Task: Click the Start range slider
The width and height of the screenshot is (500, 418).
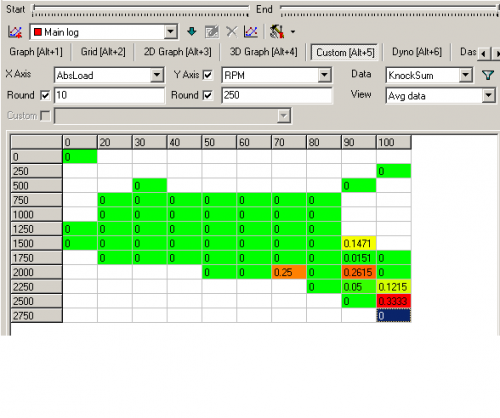Action: 140,10
